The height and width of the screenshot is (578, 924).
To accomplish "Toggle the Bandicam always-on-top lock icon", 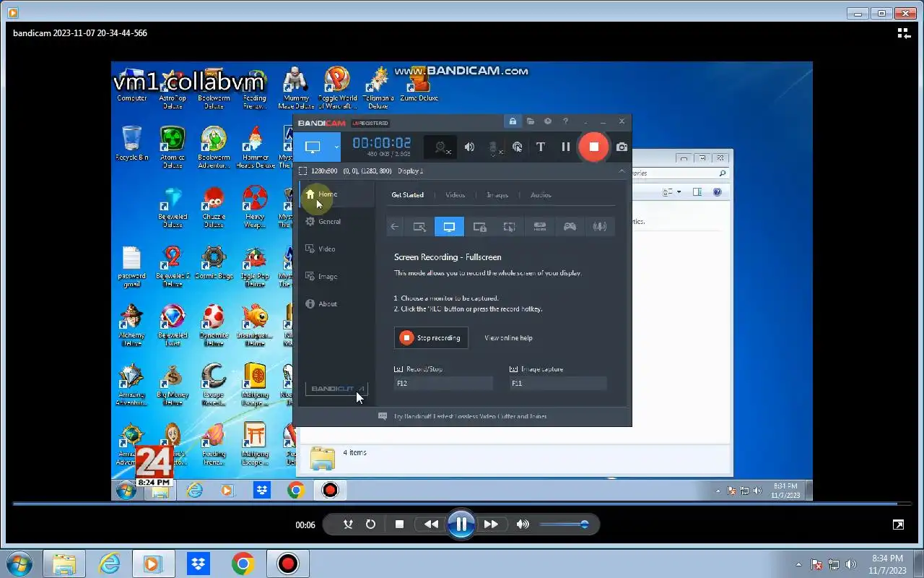I will point(513,121).
